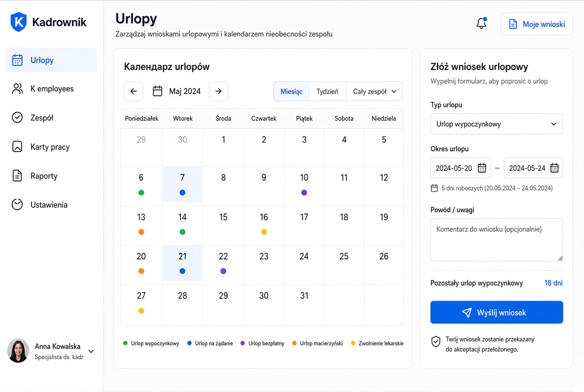Select day 5 in calendar
Screen dimensions: 584x392
pos(384,147)
